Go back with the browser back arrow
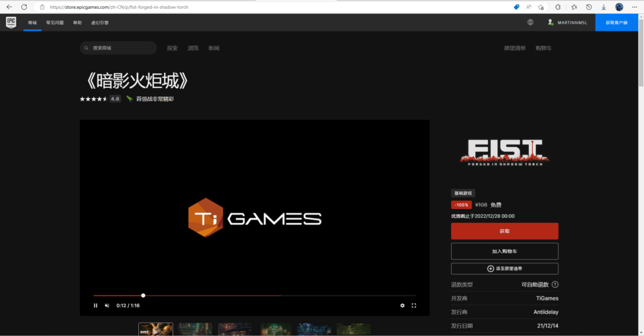 click(x=9, y=7)
